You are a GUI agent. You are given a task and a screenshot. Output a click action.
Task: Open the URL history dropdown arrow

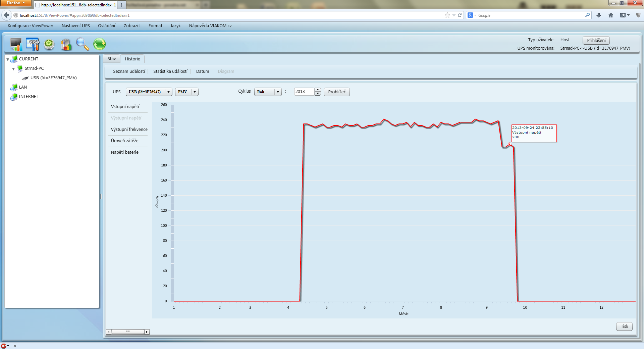[x=454, y=15]
